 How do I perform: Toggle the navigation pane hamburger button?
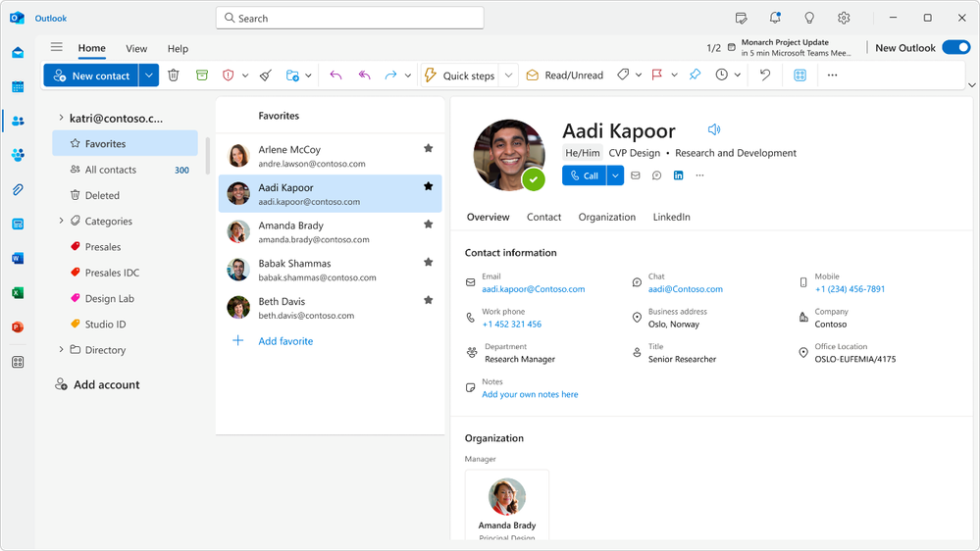56,47
